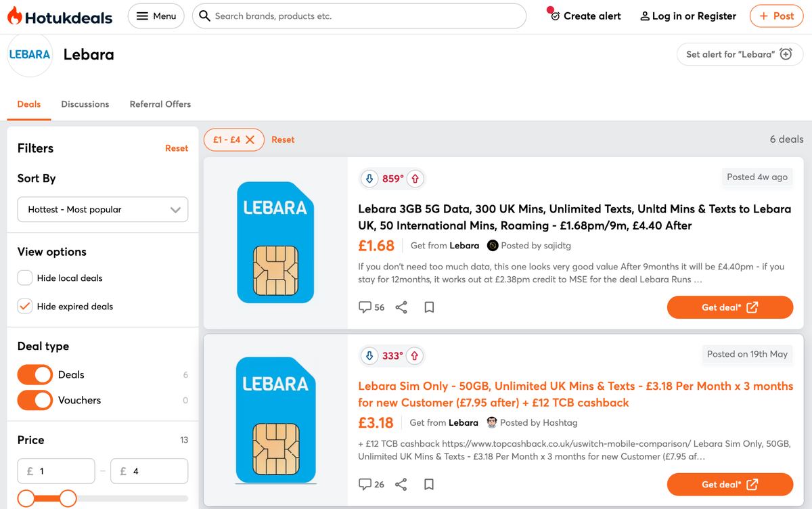This screenshot has width=812, height=509.
Task: Click the Hashtag poster avatar
Action: point(492,422)
